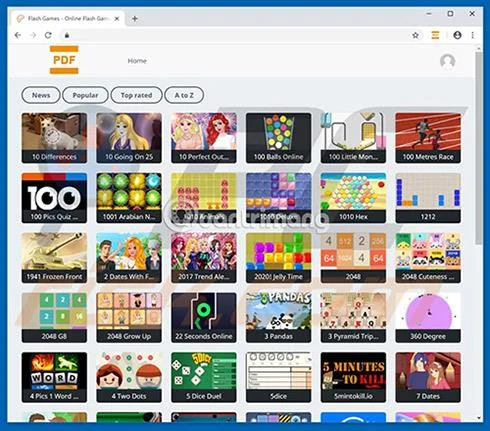Open the 360 Degree game
This screenshot has width=490, height=431.
(x=428, y=317)
